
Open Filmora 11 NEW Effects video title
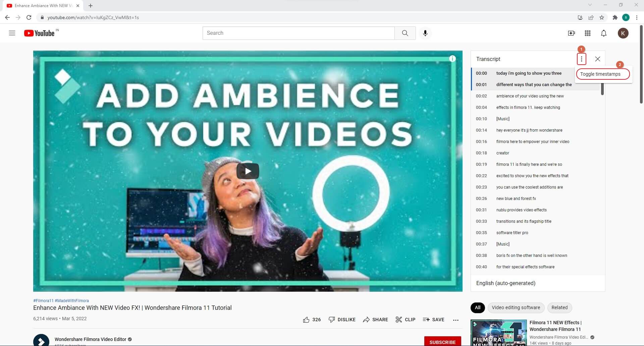(556, 326)
